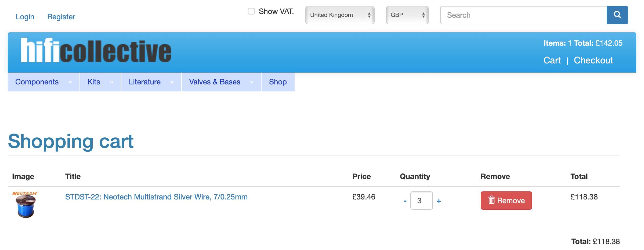This screenshot has width=644, height=250.
Task: Click the Neotech wire spool thumbnail
Action: pyautogui.click(x=26, y=205)
